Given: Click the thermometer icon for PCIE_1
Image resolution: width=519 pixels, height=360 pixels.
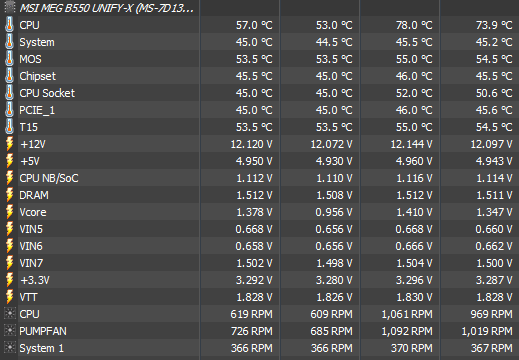Looking at the screenshot, I should pyautogui.click(x=10, y=110).
